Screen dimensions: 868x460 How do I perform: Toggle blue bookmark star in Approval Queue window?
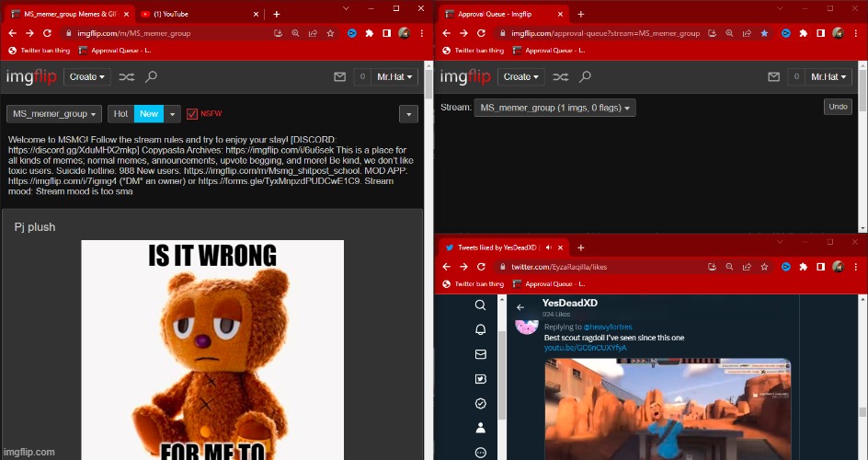pos(764,33)
